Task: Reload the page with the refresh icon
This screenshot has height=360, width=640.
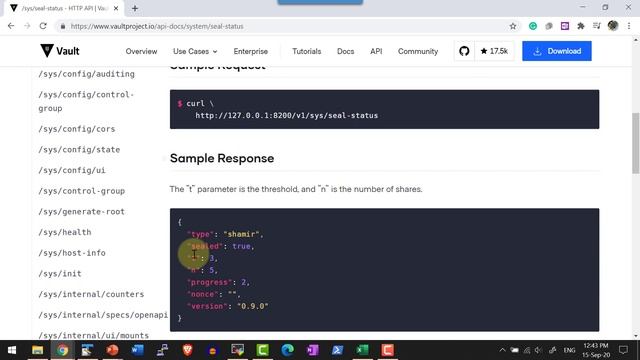Action: 43,26
